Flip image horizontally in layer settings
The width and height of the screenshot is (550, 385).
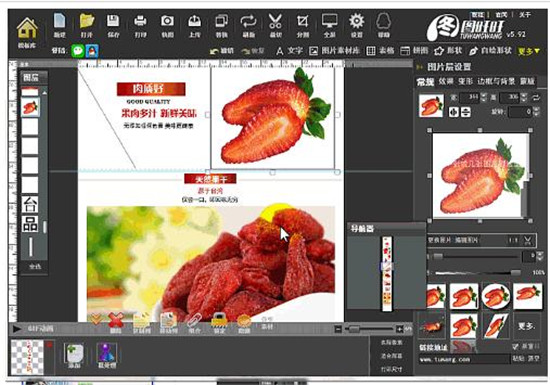454,112
